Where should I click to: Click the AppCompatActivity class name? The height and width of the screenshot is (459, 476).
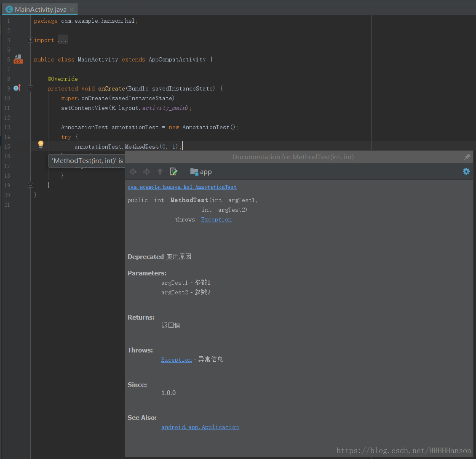(177, 59)
